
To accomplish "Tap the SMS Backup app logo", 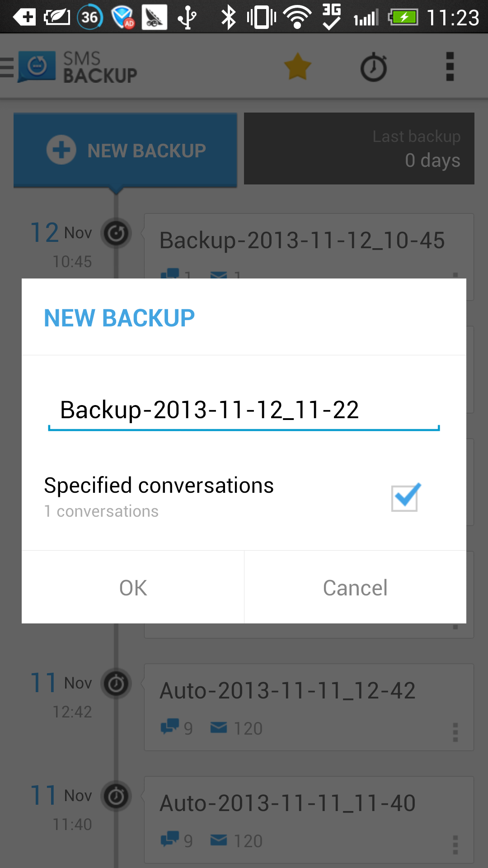I will pyautogui.click(x=37, y=67).
